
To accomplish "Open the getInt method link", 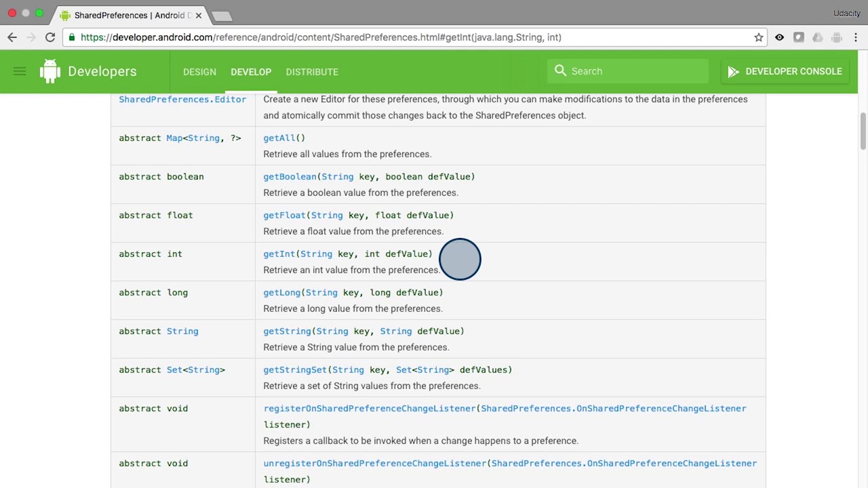I will (x=279, y=253).
